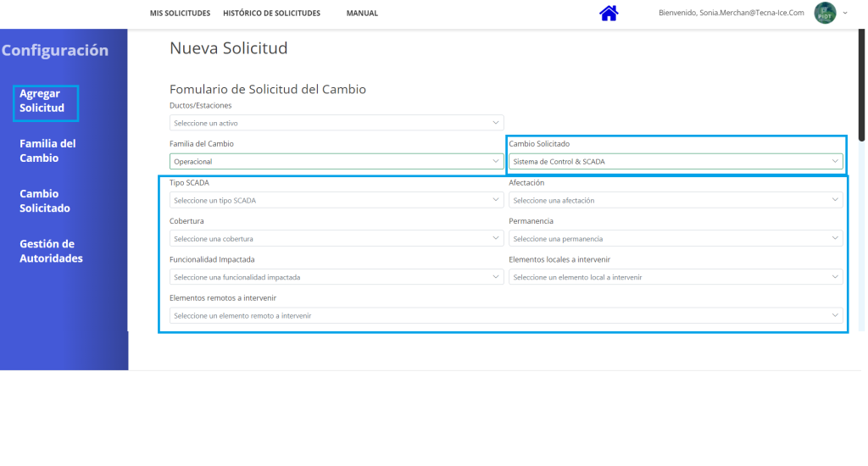Open MIS SOLICITUDES menu item
Screen dimensions: 868x466
coord(180,14)
